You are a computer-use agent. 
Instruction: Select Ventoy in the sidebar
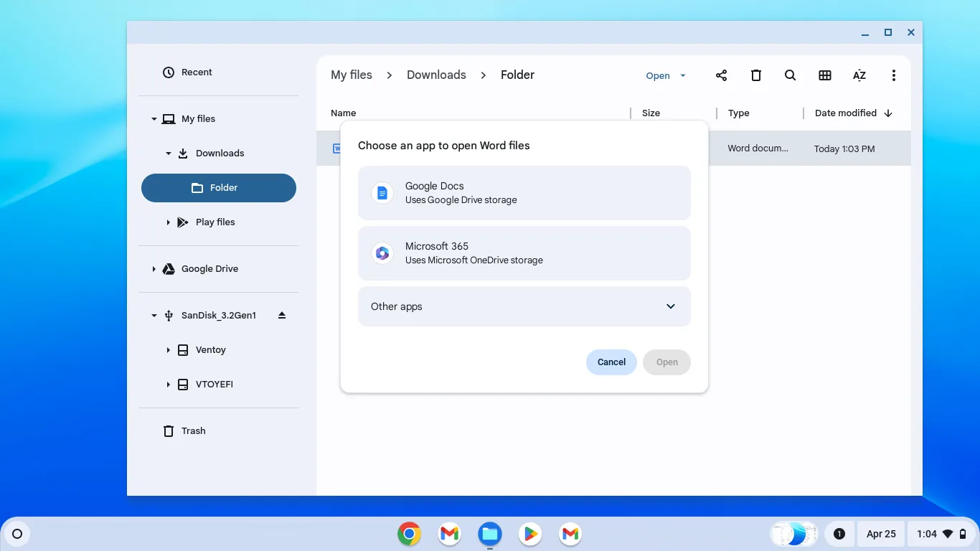pos(219,350)
